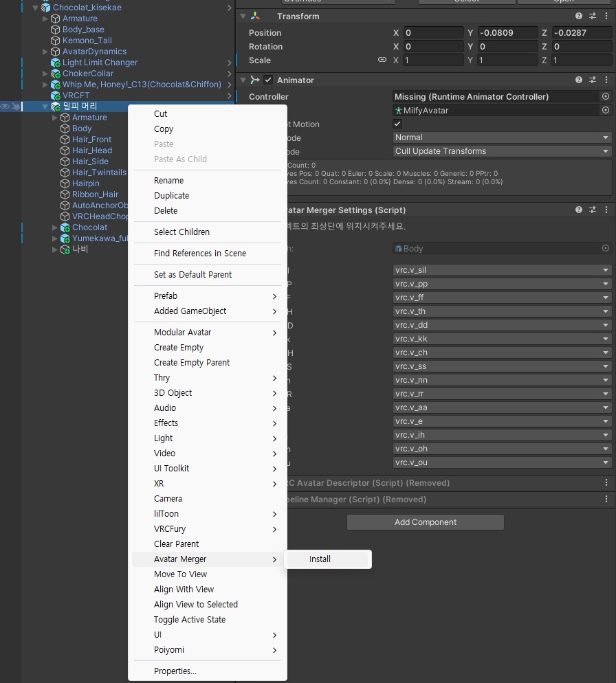Click Body mesh field object picker icon
This screenshot has width=616, height=683.
point(606,248)
